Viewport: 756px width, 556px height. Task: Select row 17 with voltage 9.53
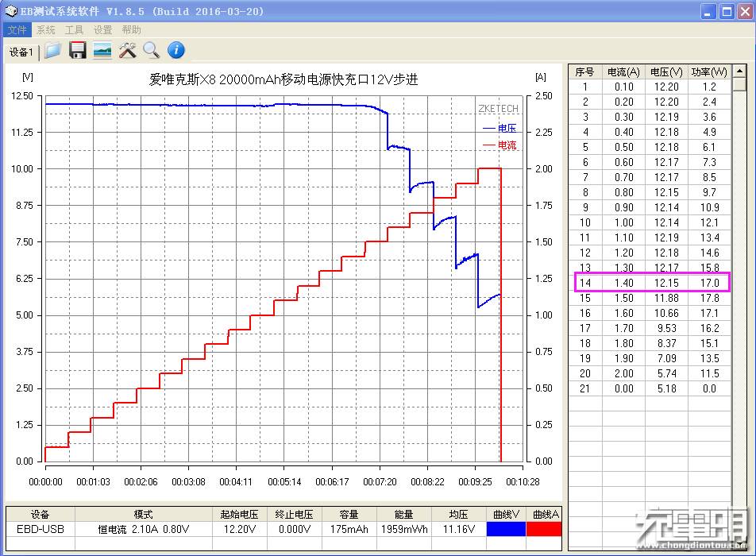pos(650,328)
